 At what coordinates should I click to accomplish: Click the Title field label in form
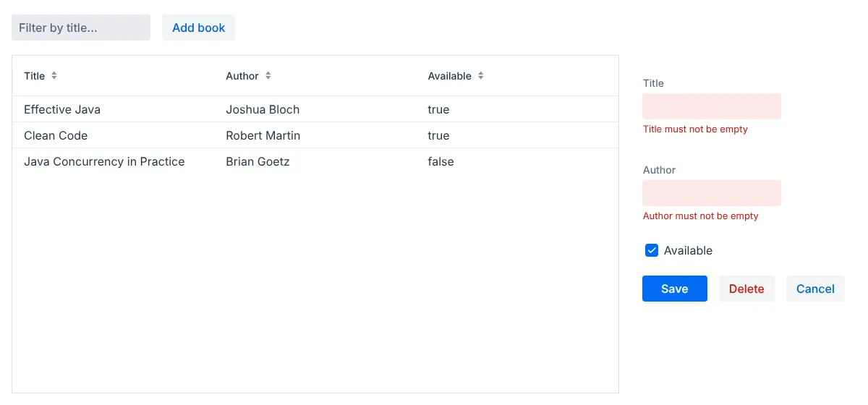pos(653,83)
